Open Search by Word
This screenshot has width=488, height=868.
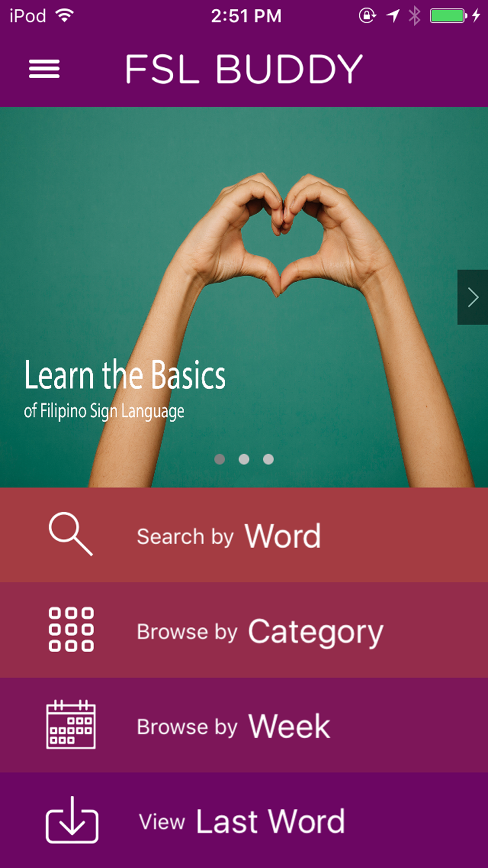coord(244,535)
